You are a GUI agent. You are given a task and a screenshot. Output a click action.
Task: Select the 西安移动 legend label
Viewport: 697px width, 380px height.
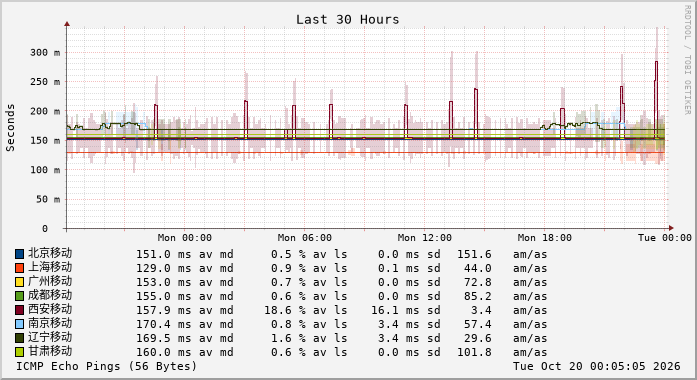coord(50,309)
